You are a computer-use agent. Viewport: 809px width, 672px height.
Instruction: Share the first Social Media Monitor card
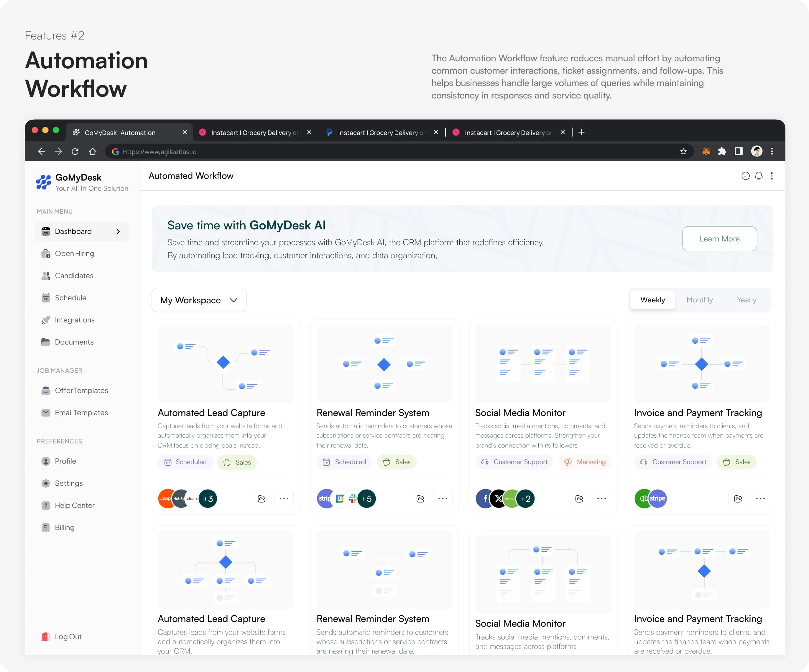579,498
